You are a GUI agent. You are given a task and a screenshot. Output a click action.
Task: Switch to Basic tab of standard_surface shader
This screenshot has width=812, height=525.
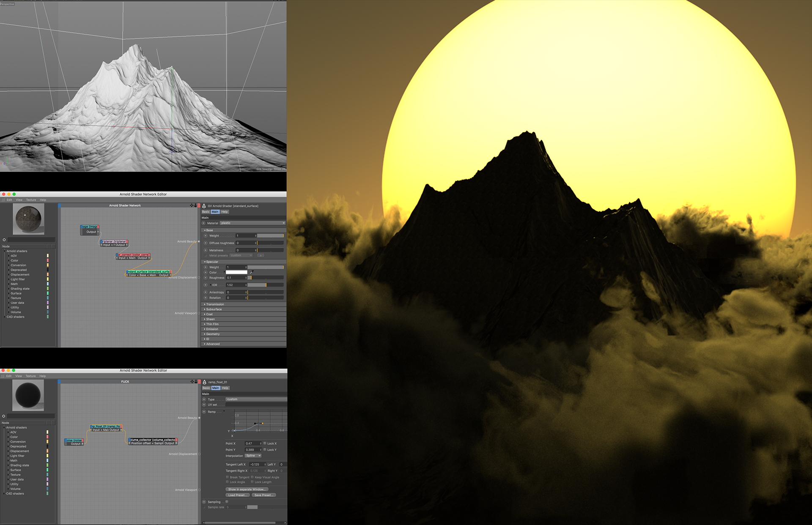pos(206,212)
